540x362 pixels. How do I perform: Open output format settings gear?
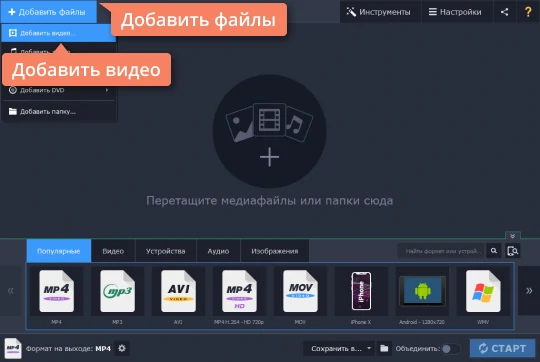[122, 348]
